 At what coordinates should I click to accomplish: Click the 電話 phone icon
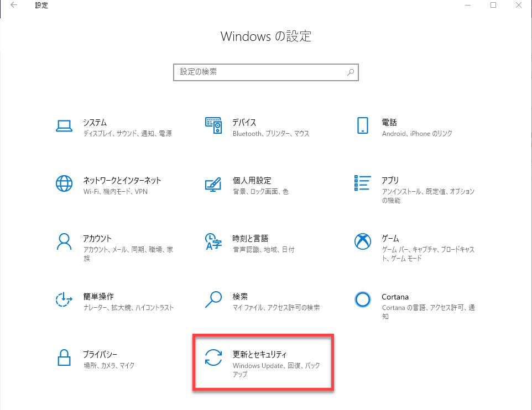pos(363,125)
